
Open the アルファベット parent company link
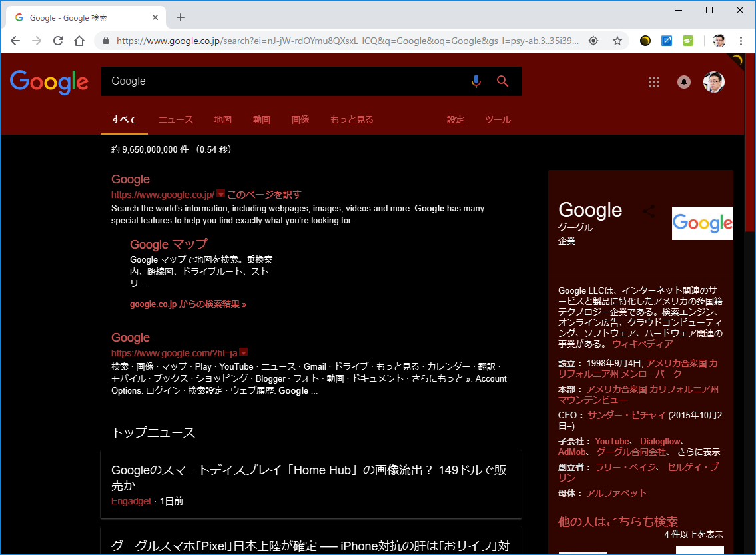click(x=617, y=493)
